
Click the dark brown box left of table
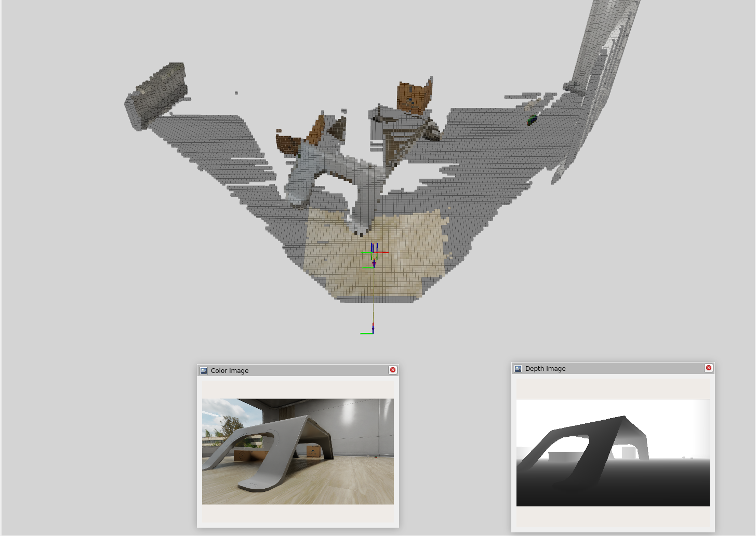coord(288,144)
